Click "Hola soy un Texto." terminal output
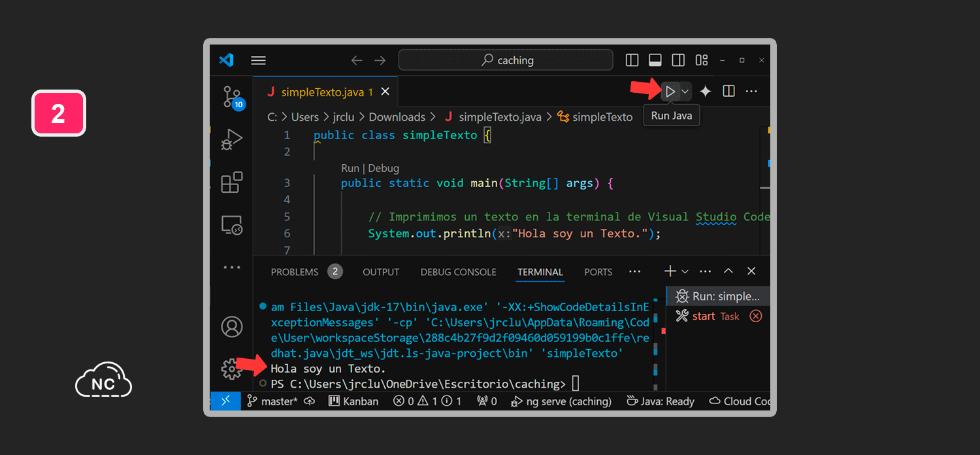This screenshot has height=455, width=980. 328,369
